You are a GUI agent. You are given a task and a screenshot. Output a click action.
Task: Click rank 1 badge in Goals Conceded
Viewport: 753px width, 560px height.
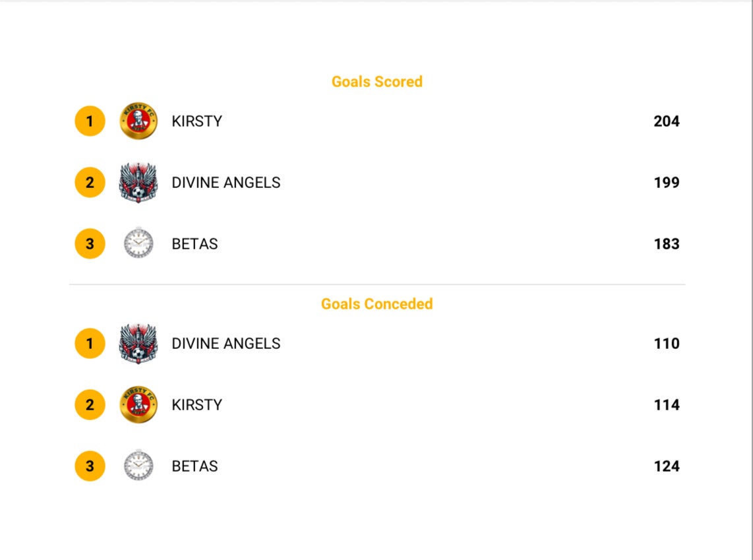click(90, 344)
